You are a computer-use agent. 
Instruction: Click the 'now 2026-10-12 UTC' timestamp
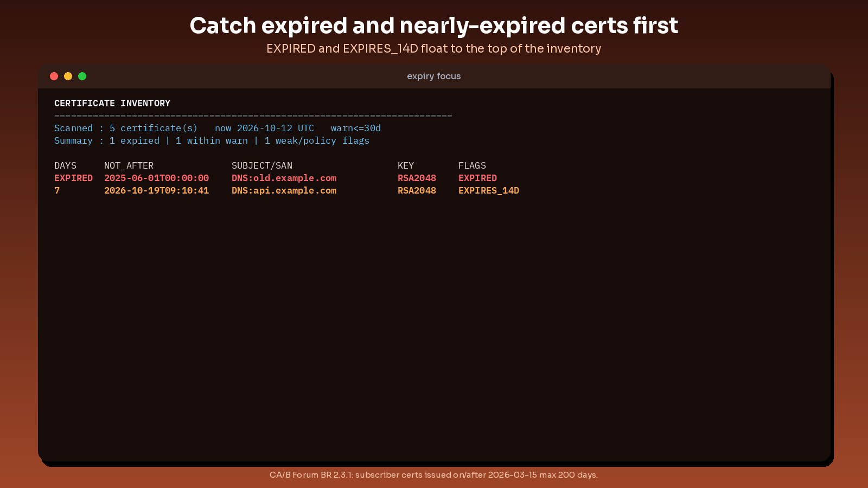[x=264, y=128]
